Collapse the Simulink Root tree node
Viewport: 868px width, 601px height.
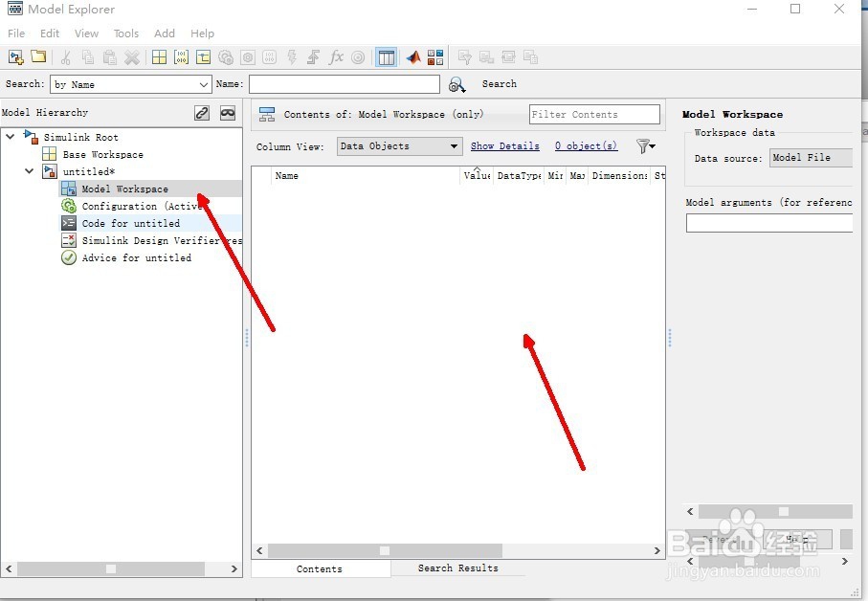coord(10,137)
